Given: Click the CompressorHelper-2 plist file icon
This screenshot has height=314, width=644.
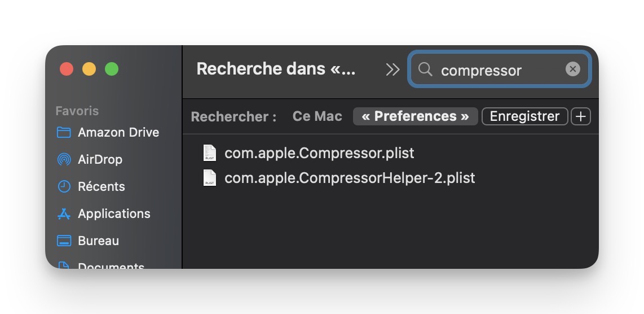Looking at the screenshot, I should pos(210,178).
